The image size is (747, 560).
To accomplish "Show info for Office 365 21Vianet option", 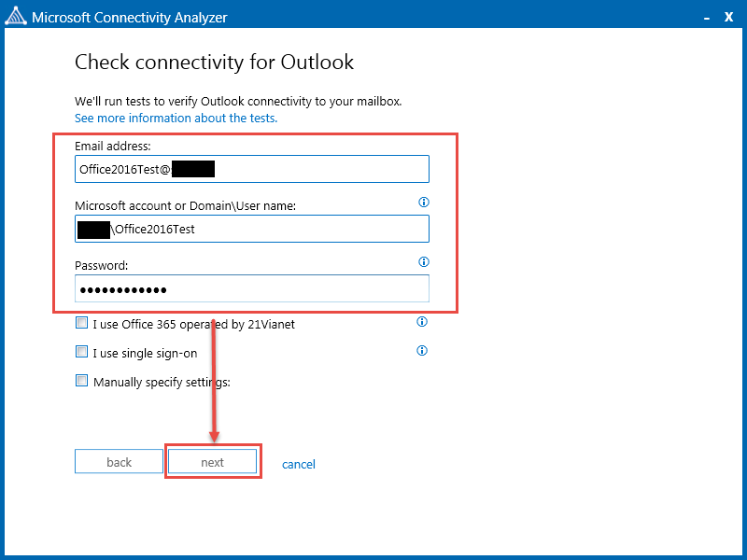I will click(x=422, y=322).
